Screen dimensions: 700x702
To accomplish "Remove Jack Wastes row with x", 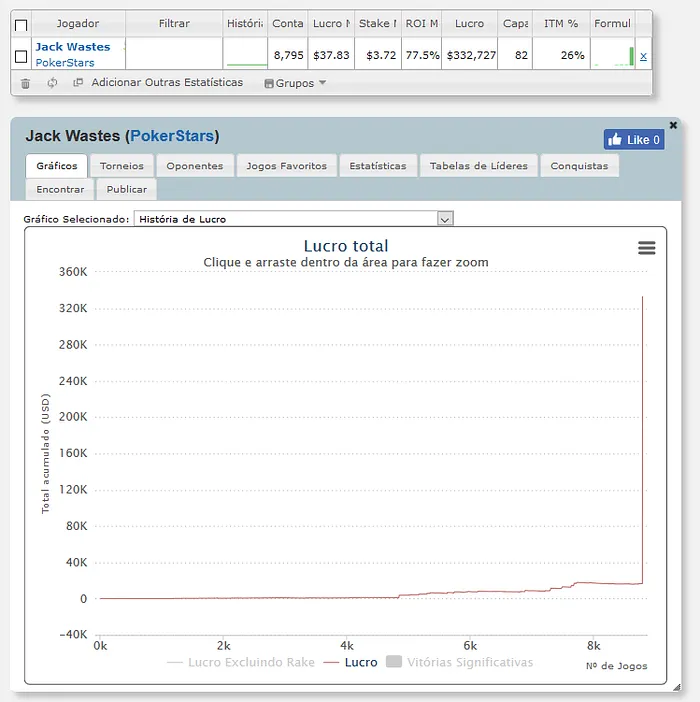I will [643, 56].
